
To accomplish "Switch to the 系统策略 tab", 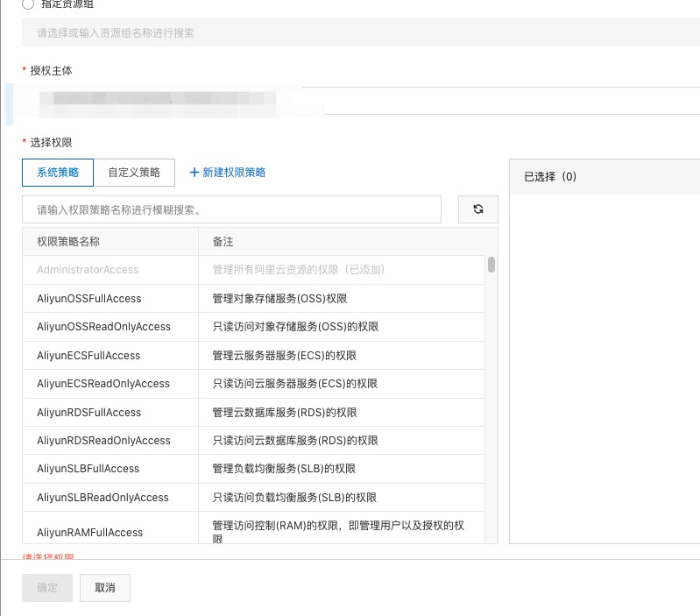I will tap(58, 173).
